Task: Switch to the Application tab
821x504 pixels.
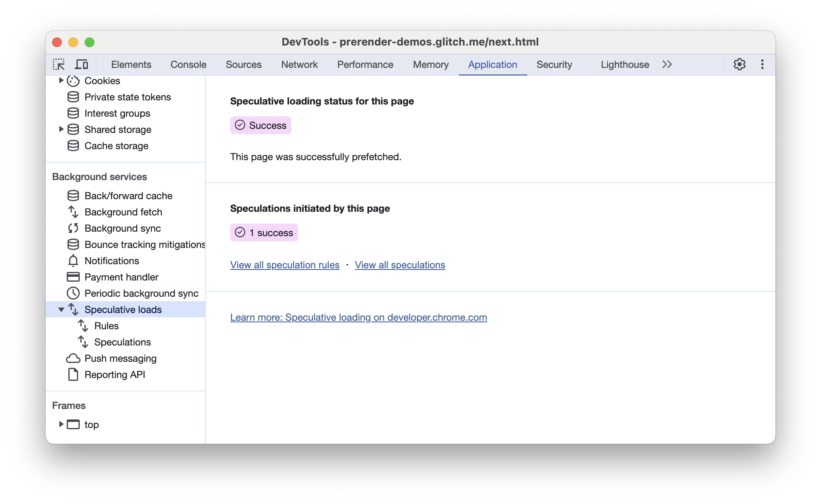Action: point(493,65)
